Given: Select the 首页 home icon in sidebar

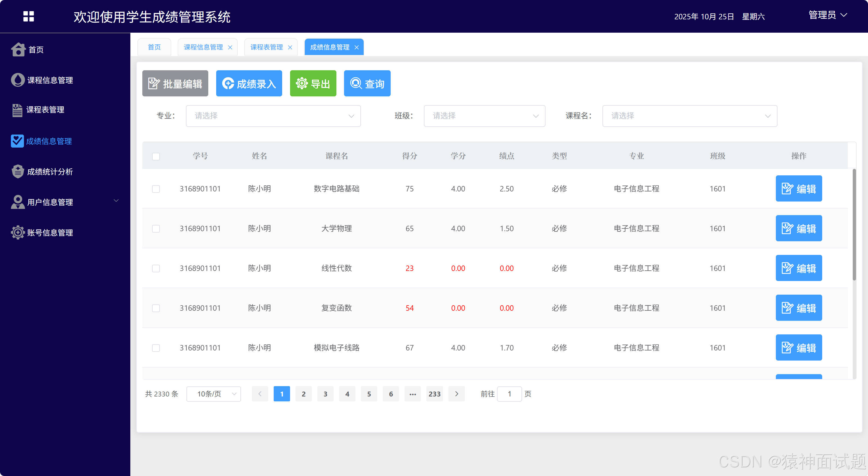Looking at the screenshot, I should click(18, 50).
